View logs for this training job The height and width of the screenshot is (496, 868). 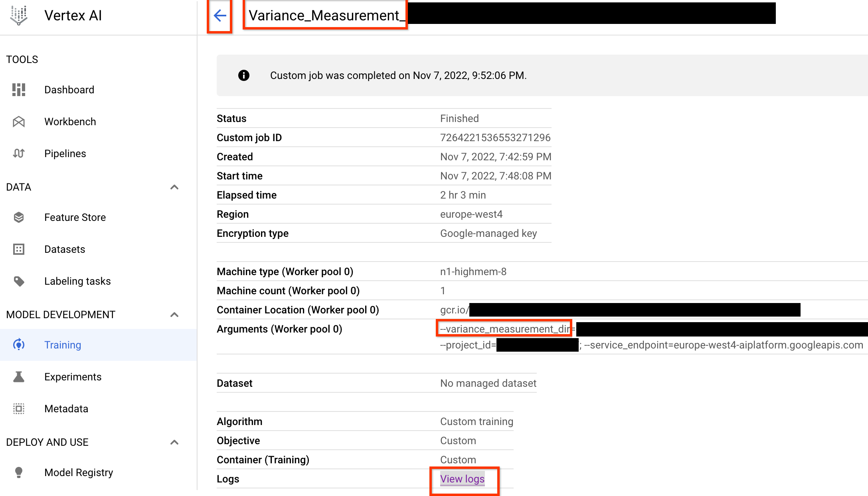pyautogui.click(x=463, y=478)
